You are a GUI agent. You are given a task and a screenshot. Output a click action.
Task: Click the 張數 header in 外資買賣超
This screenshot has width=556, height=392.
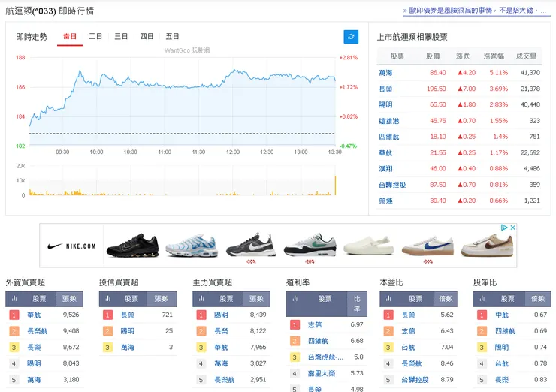tap(69, 299)
